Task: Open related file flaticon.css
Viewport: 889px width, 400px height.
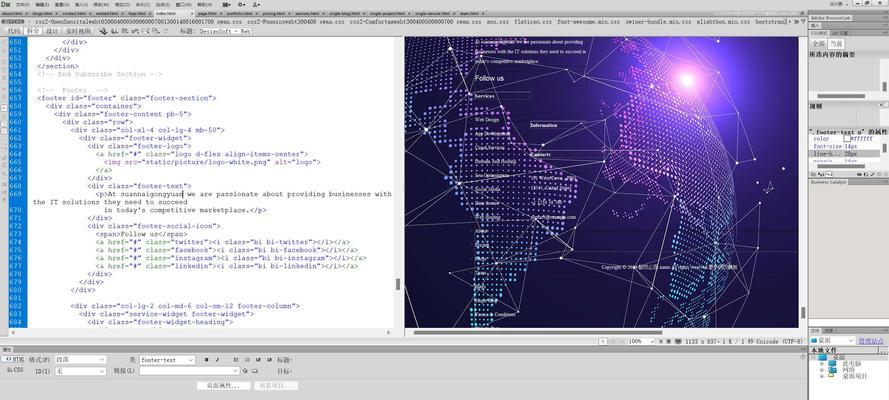Action: tap(533, 22)
